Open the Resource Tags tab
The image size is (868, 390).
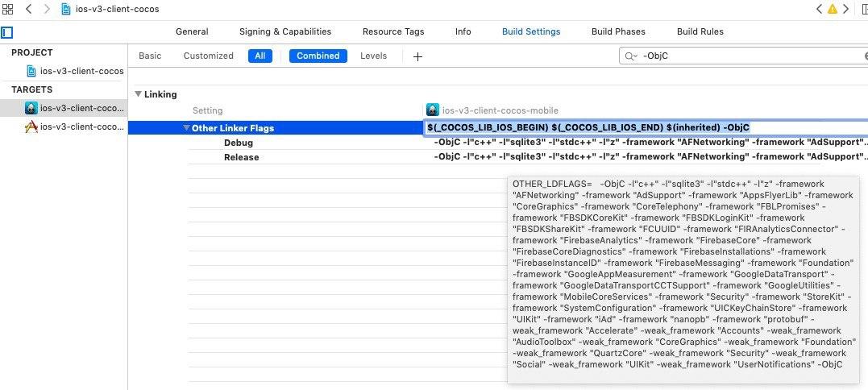click(x=393, y=31)
